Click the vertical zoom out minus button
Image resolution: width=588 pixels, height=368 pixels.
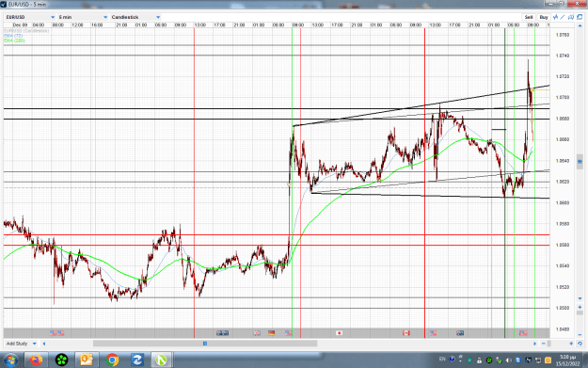pos(580,335)
